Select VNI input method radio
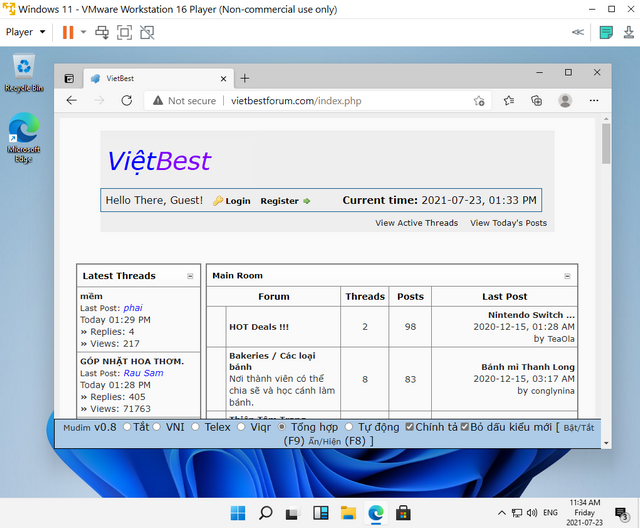Image resolution: width=640 pixels, height=528 pixels. [157, 427]
